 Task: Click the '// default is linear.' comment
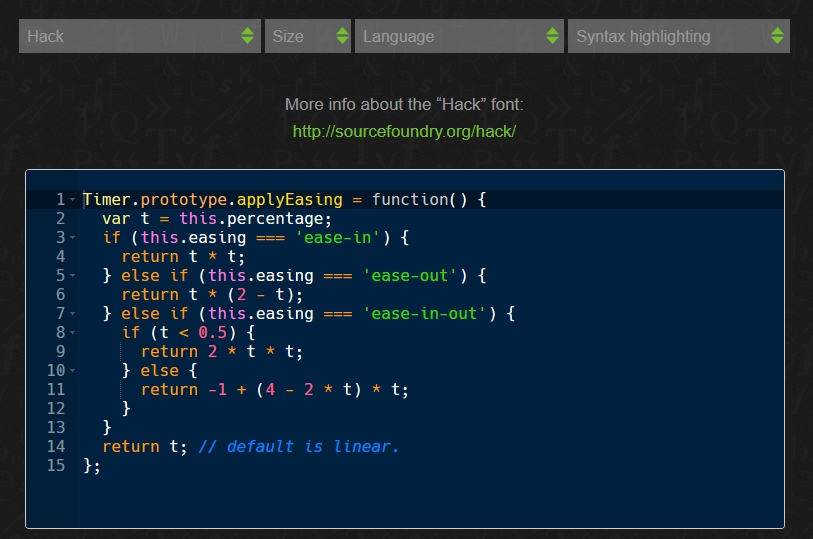(299, 446)
